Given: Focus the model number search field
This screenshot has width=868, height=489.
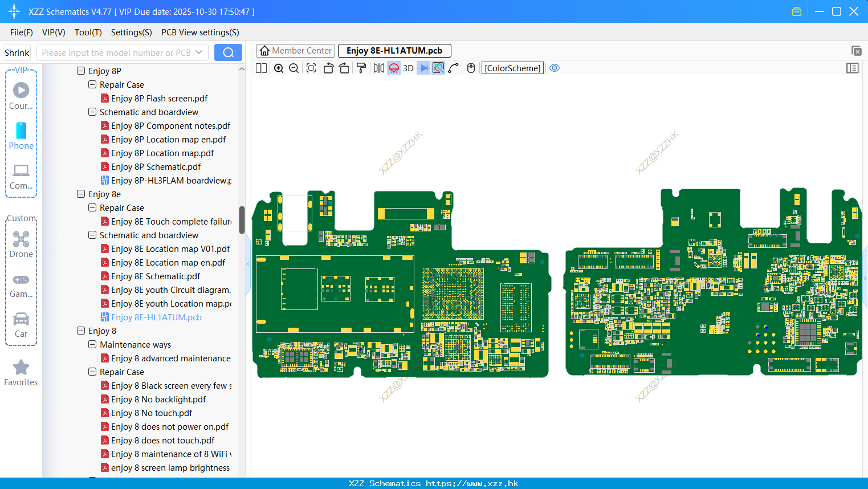Looking at the screenshot, I should [x=116, y=52].
